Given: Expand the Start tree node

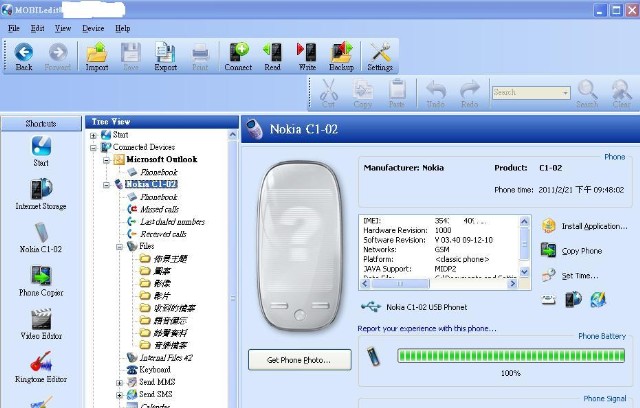Looking at the screenshot, I should coord(93,135).
